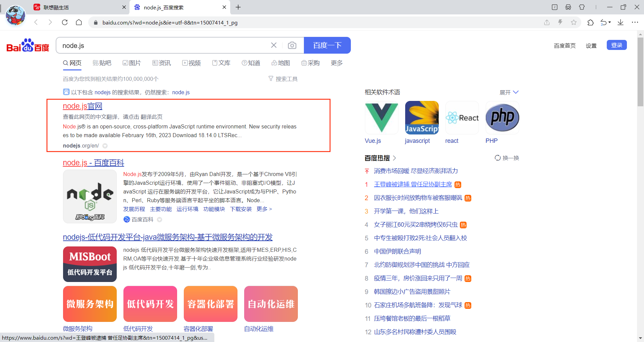Open image search camera icon
The image size is (644, 342).
click(x=292, y=45)
